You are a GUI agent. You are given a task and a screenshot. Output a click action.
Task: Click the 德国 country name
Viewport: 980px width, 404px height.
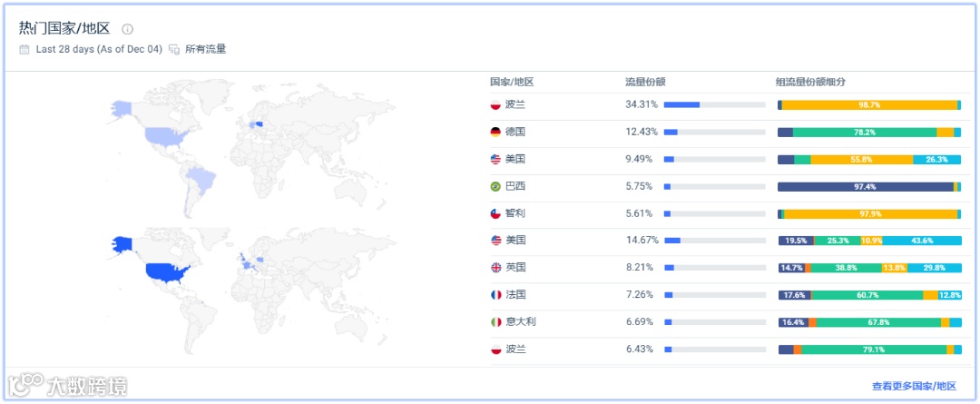[x=515, y=132]
